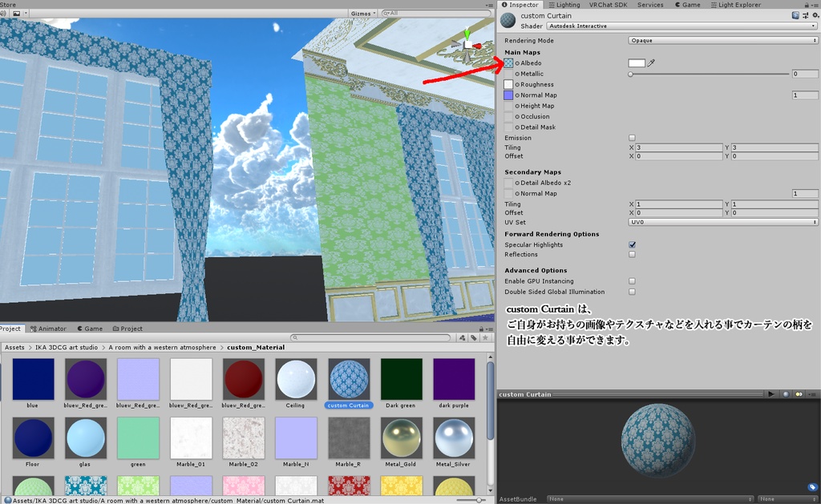Toggle preview lighting with yellow lights icon
Screen dimensions: 821x504
click(799, 394)
